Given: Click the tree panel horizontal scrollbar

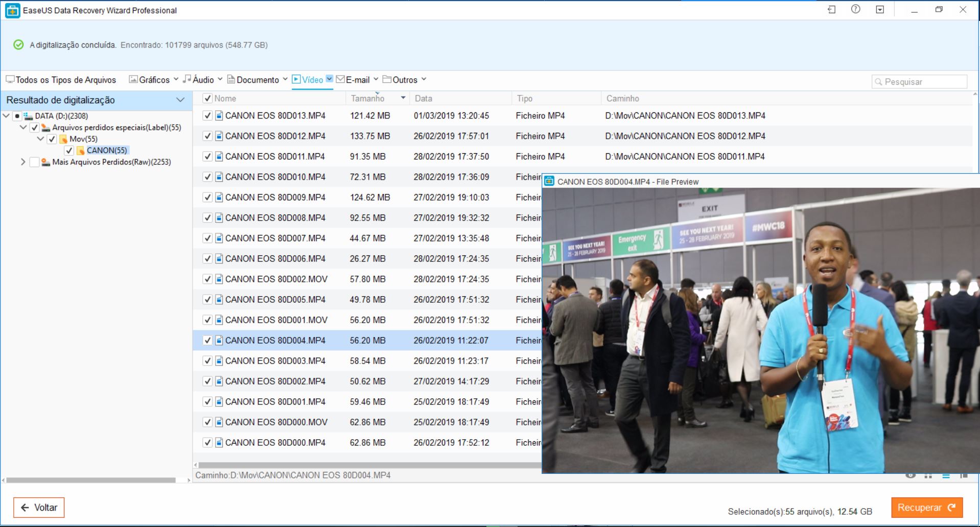Looking at the screenshot, I should click(x=91, y=480).
